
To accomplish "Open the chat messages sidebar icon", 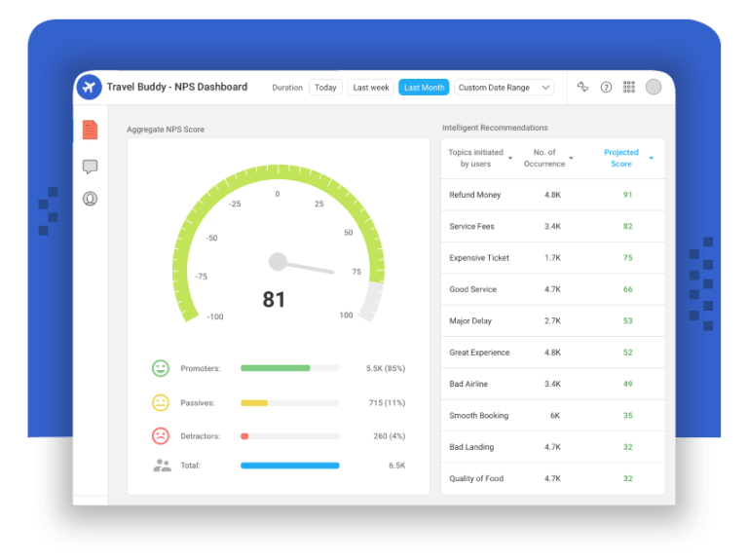I will (x=90, y=167).
